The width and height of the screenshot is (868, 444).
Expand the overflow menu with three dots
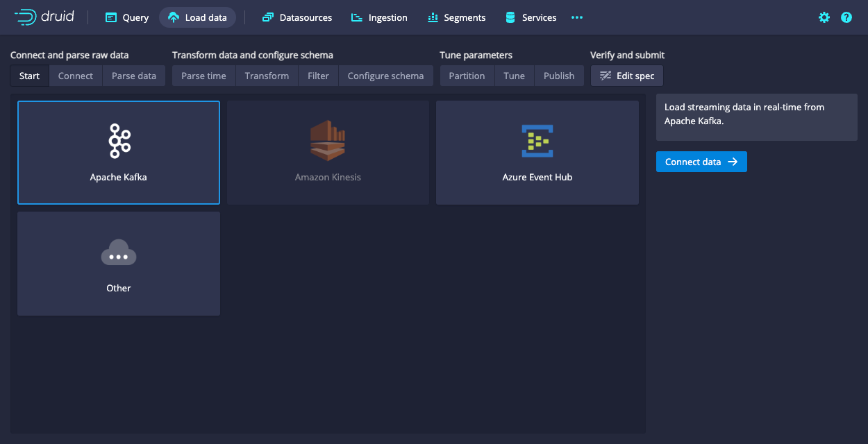tap(576, 17)
